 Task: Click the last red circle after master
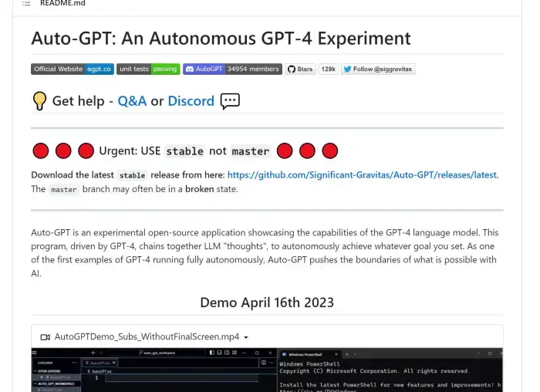(330, 150)
